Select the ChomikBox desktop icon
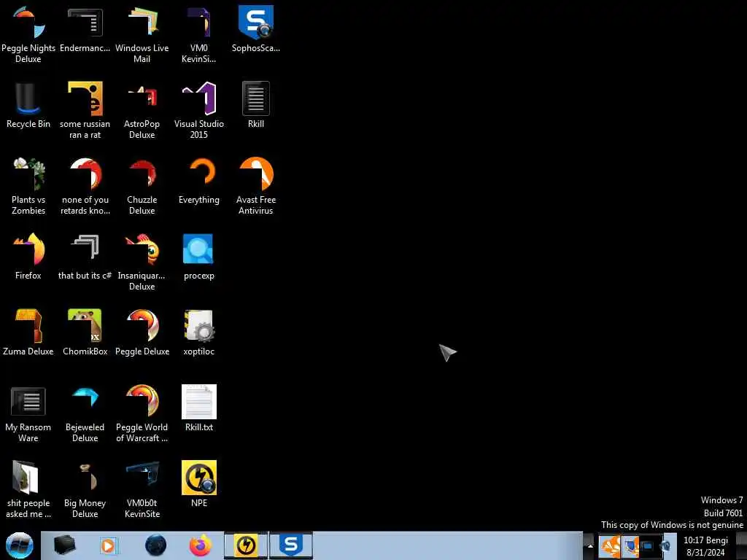The image size is (747, 560). [85, 332]
